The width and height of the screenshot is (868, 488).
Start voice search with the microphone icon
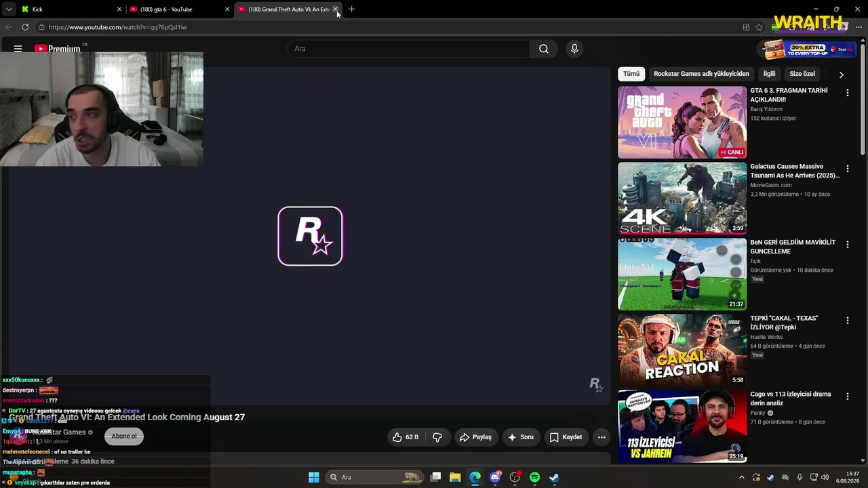(x=574, y=49)
